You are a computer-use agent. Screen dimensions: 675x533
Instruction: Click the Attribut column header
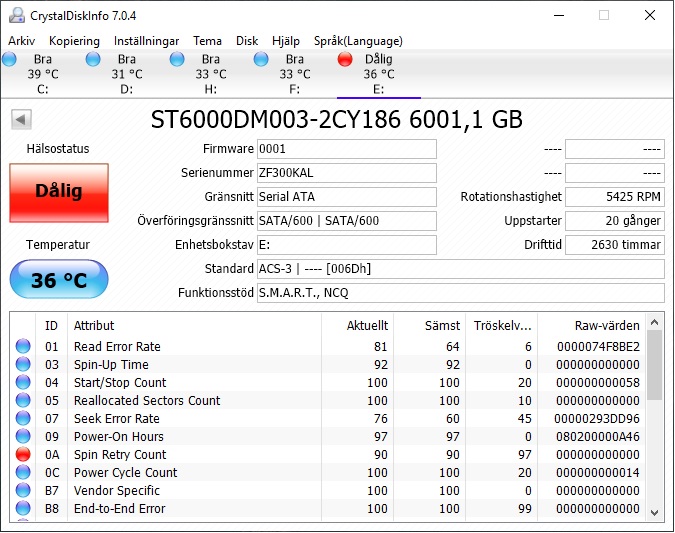[194, 325]
